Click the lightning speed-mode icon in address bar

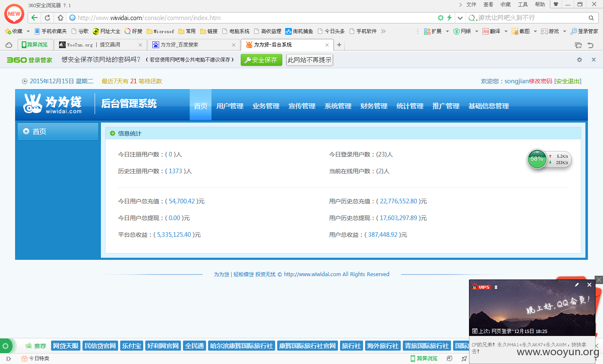[x=449, y=18]
